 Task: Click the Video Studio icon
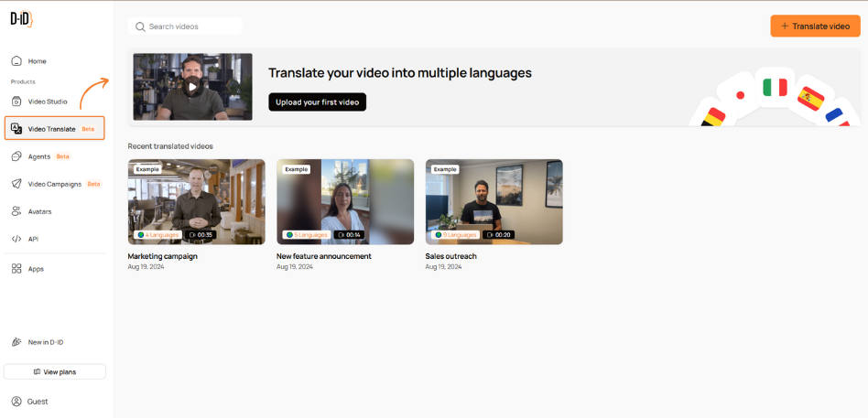point(17,102)
